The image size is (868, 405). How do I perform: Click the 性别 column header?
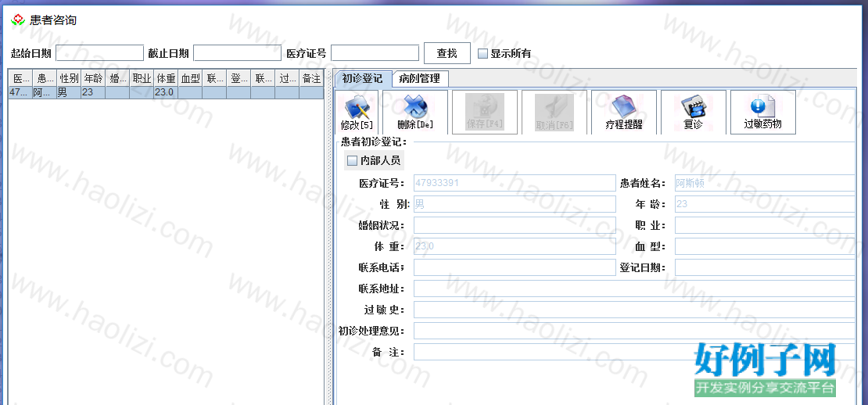(69, 78)
